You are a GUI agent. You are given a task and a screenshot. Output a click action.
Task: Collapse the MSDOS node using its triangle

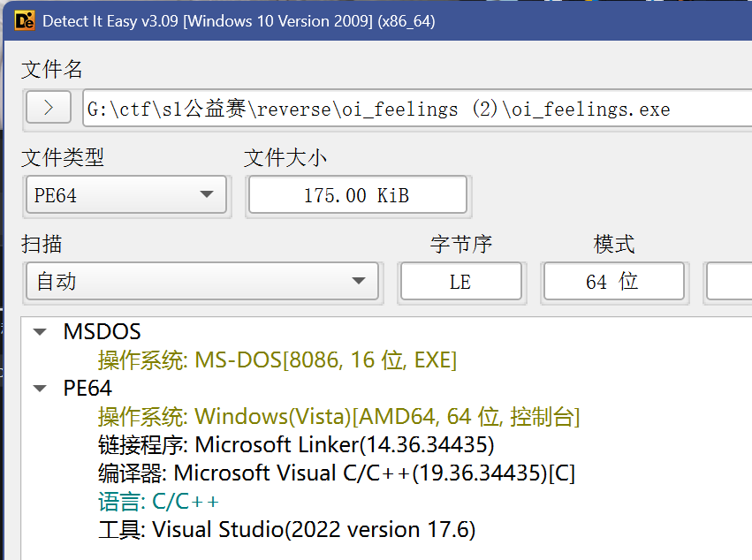point(40,332)
